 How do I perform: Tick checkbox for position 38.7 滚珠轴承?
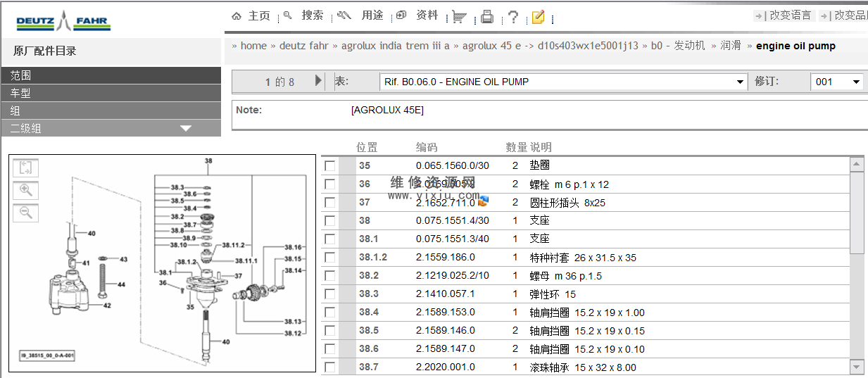click(329, 367)
